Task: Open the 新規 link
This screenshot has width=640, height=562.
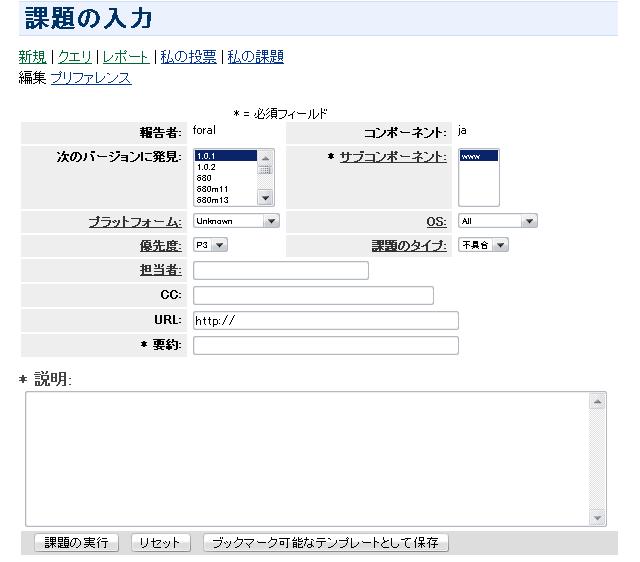Action: 32,57
